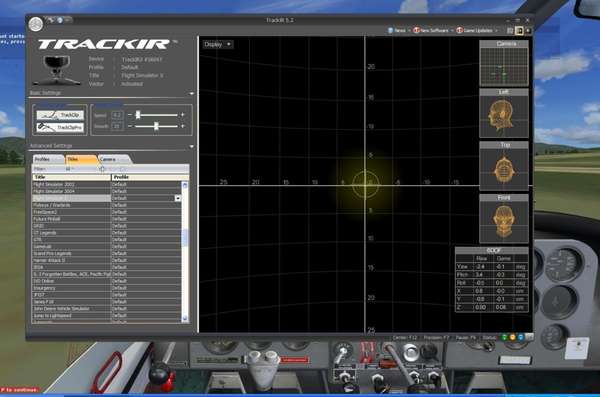Adjust the Speed slider handle
Image resolution: width=600 pixels, height=397 pixels.
point(138,114)
